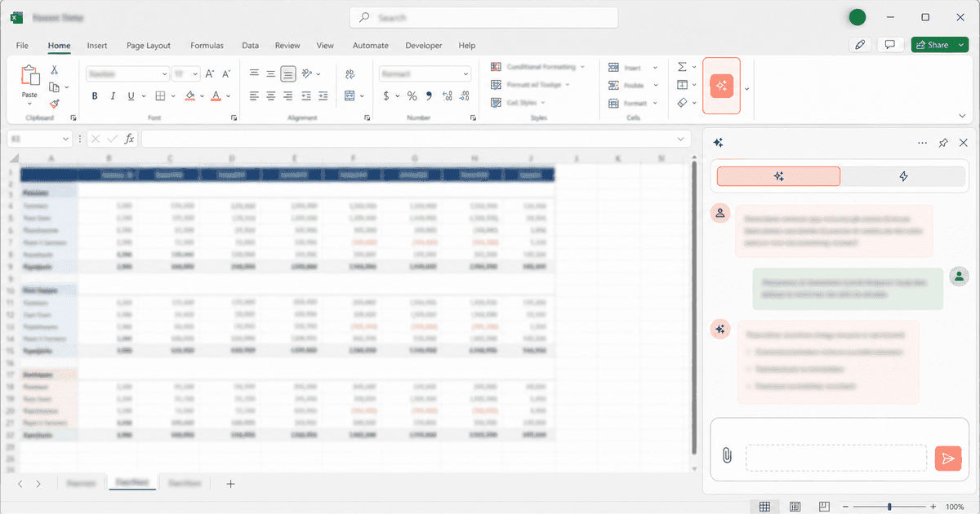
Task: Apply the Accounting dollar format
Action: pyautogui.click(x=386, y=96)
